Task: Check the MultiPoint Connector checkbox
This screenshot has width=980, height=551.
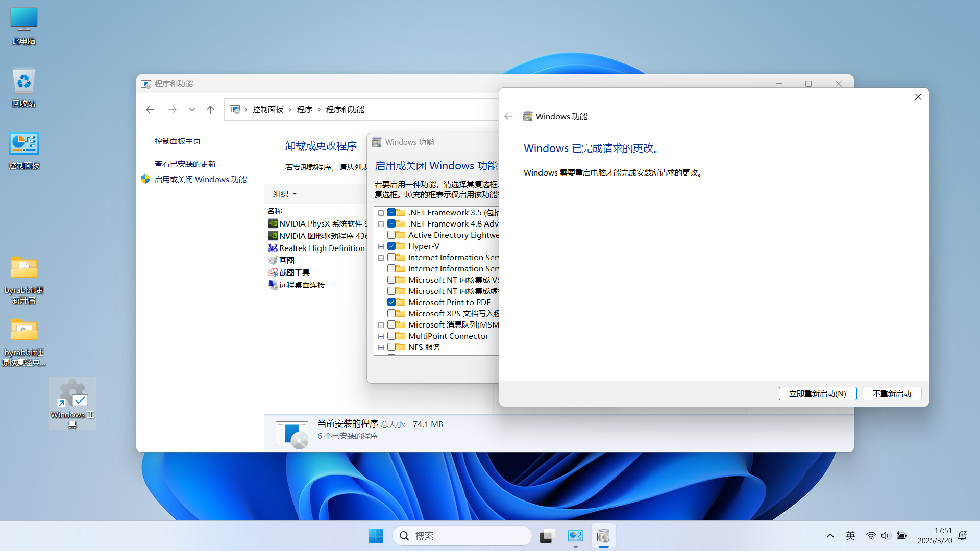Action: 391,336
